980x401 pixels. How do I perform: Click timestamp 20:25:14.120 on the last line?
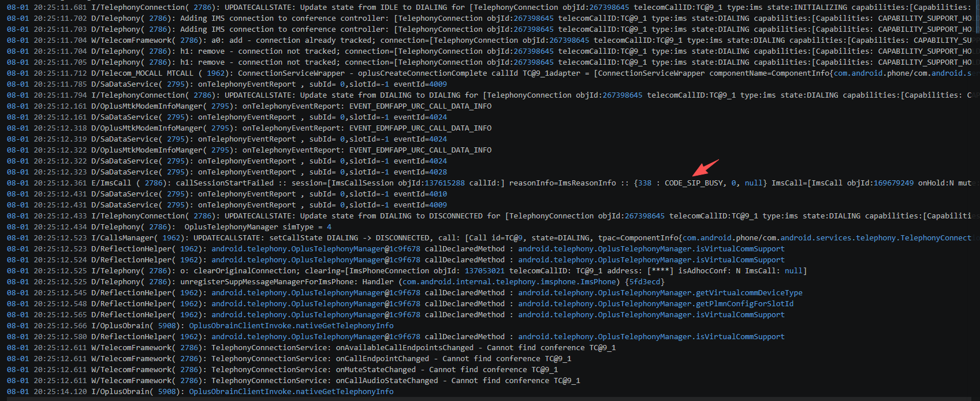point(60,392)
